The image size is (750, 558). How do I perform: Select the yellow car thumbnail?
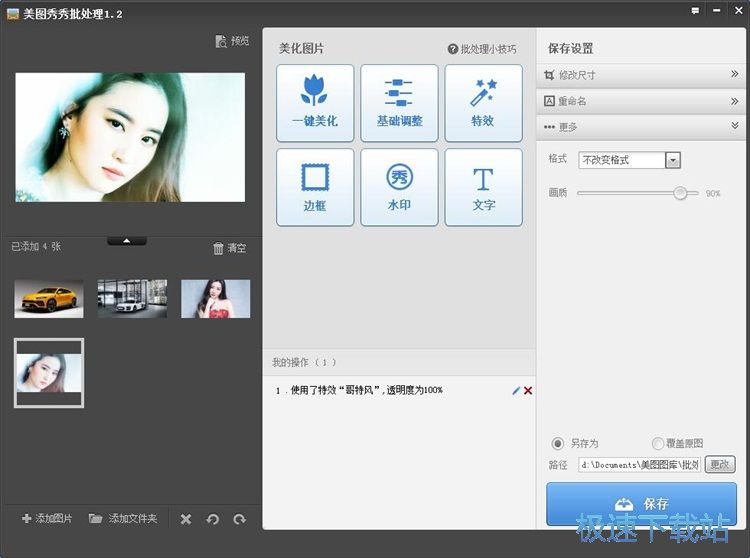[49, 299]
